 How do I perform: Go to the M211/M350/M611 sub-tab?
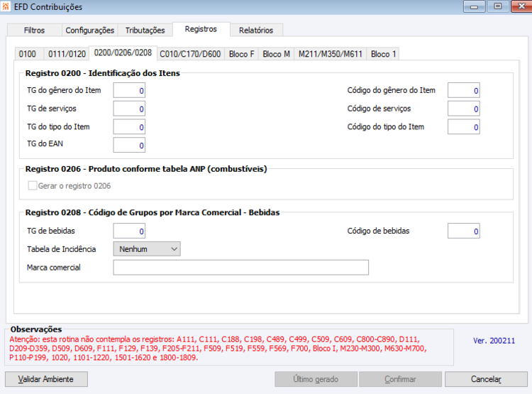click(x=330, y=54)
